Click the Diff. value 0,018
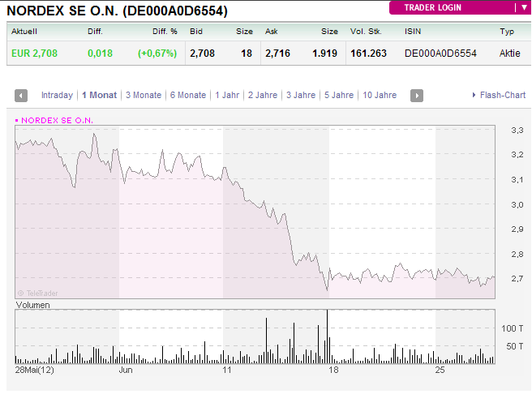 (x=100, y=54)
